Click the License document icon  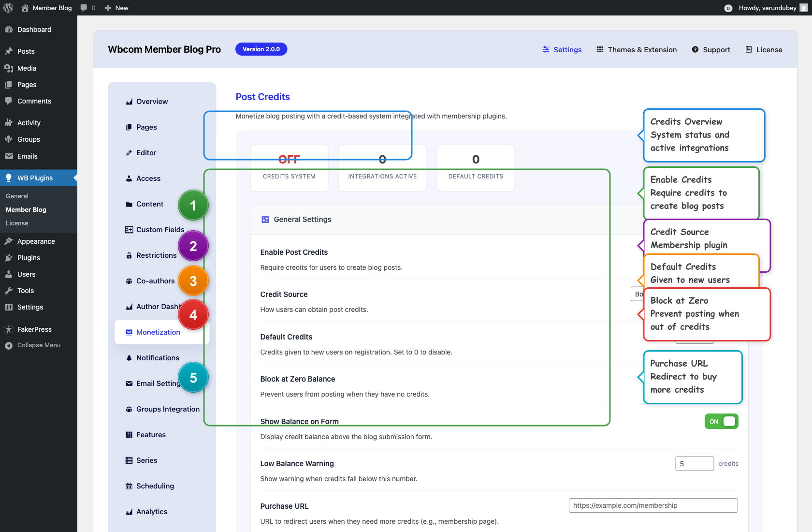click(749, 49)
